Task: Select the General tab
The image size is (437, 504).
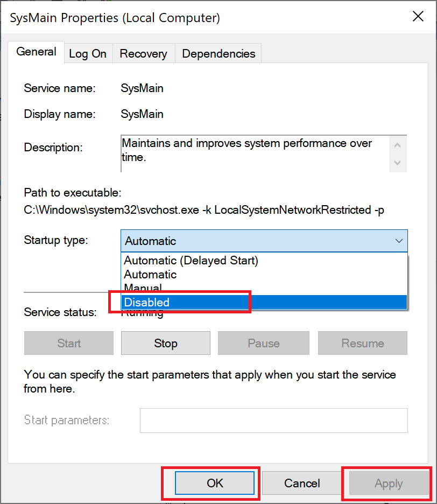Action: coord(36,52)
